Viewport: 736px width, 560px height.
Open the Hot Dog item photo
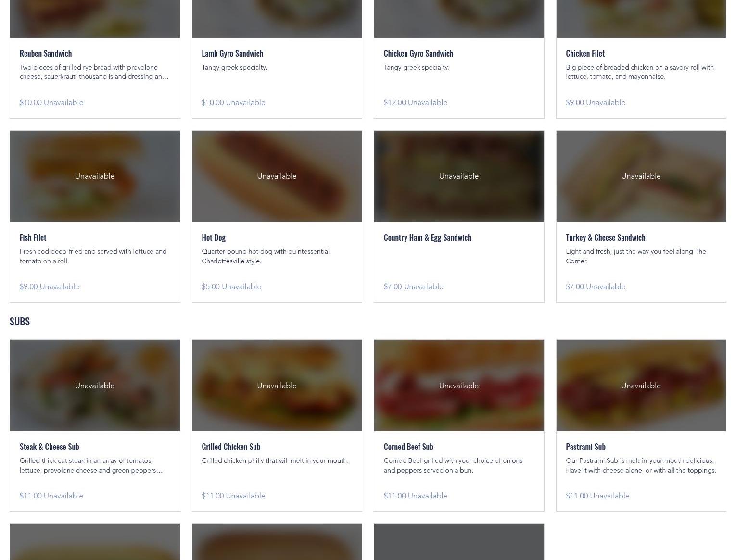pos(277,176)
